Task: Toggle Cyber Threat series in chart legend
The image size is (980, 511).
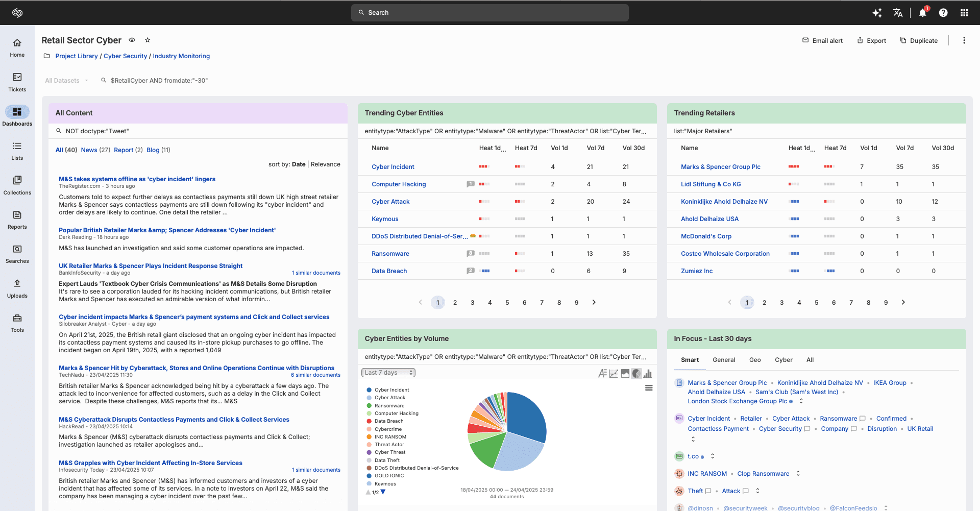Action: coord(385,452)
